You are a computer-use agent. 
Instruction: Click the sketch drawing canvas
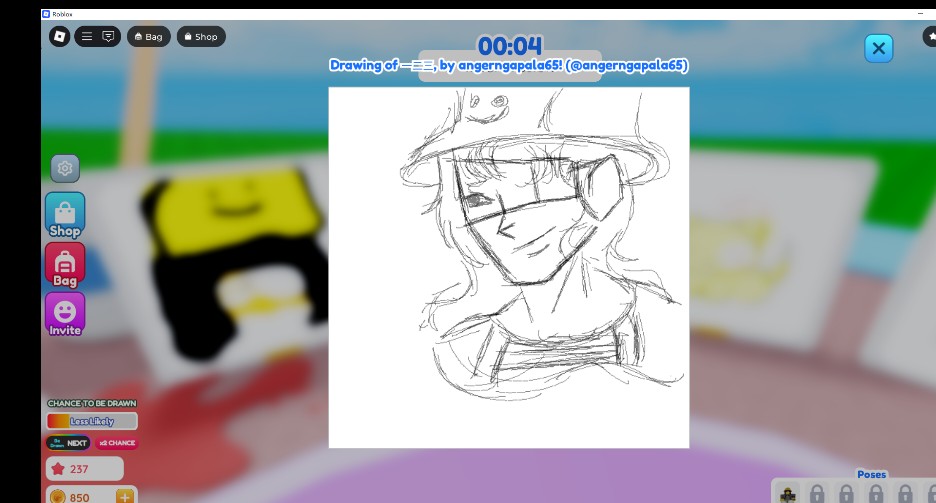pos(509,267)
